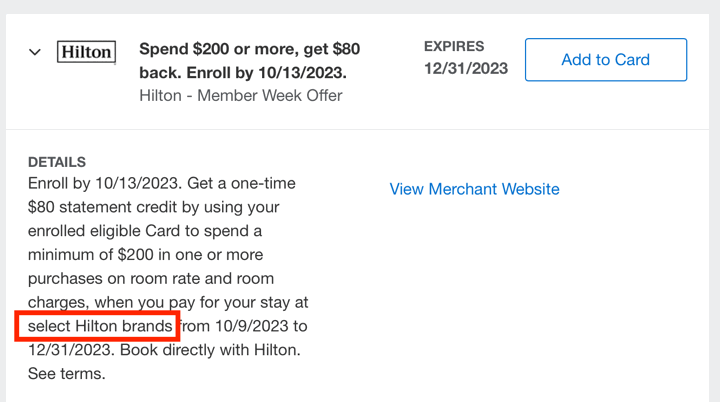The width and height of the screenshot is (720, 402).
Task: Click the EXPIRES label
Action: [454, 46]
